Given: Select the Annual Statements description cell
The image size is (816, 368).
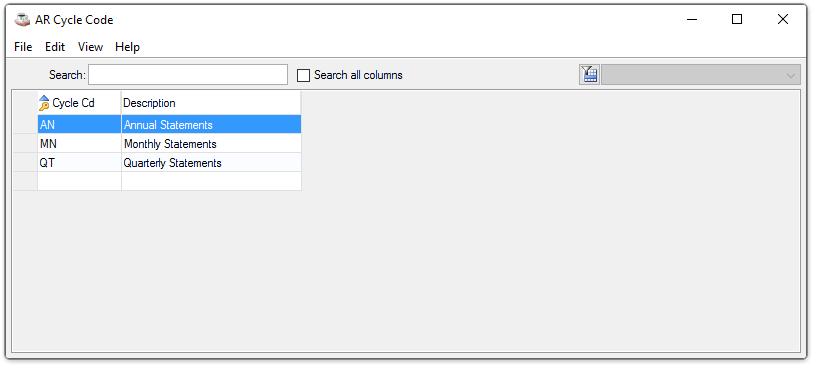Looking at the screenshot, I should tap(211, 125).
